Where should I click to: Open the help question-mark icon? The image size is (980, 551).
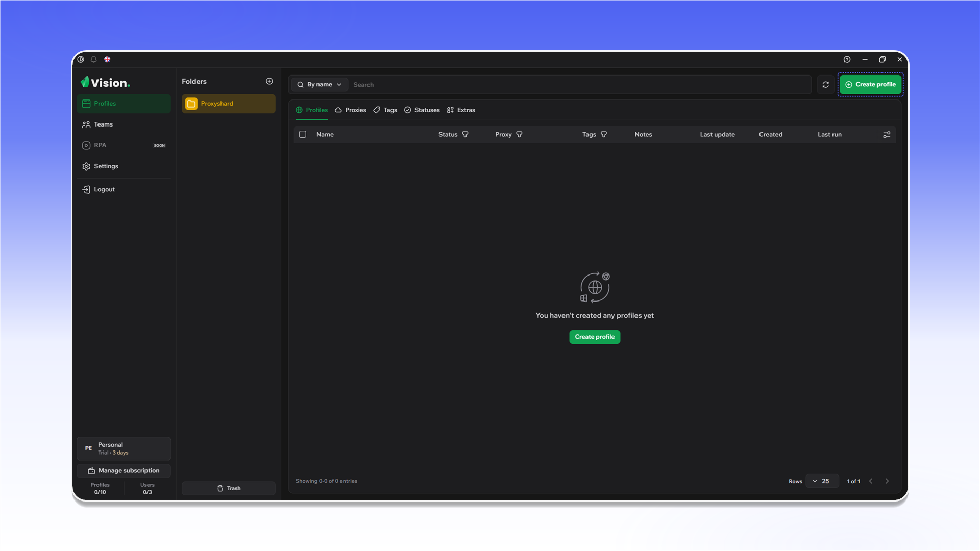[x=847, y=59]
